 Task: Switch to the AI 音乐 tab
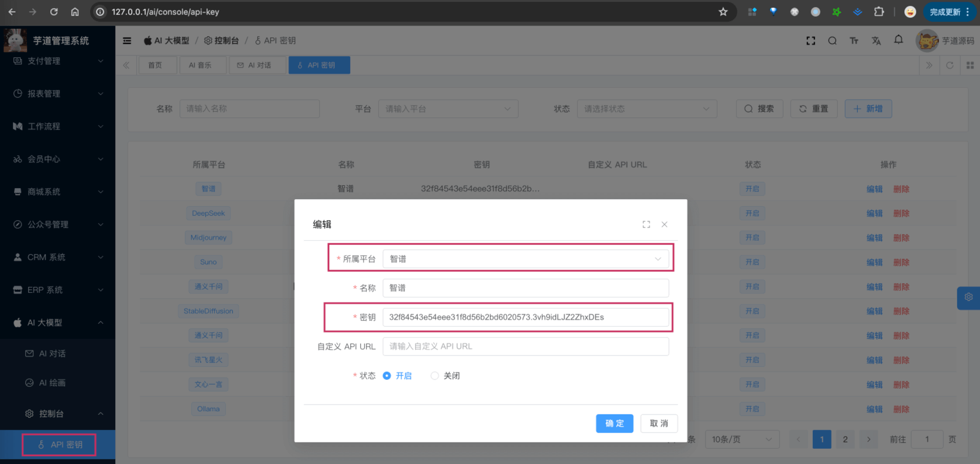(x=200, y=65)
